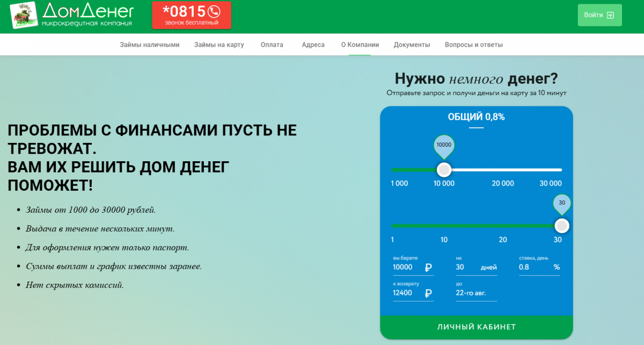Screen dimensions: 644x345
Task: Open Займы на карту menu item
Action: [219, 45]
